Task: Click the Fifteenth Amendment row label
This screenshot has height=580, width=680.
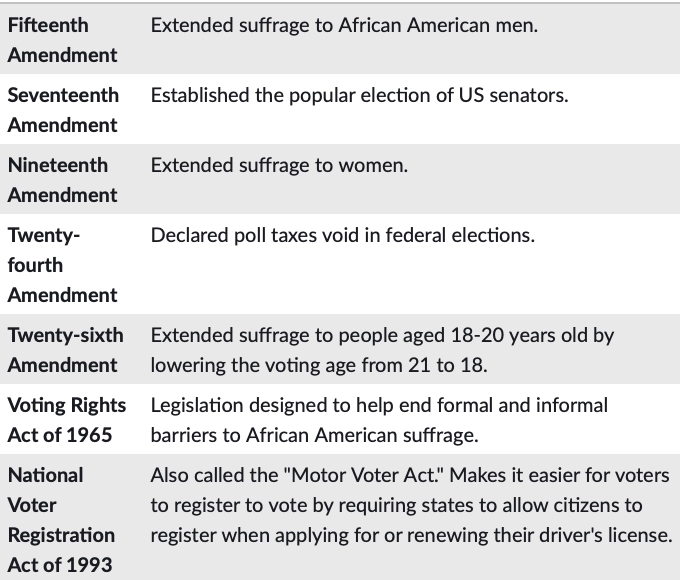Action: (x=62, y=40)
